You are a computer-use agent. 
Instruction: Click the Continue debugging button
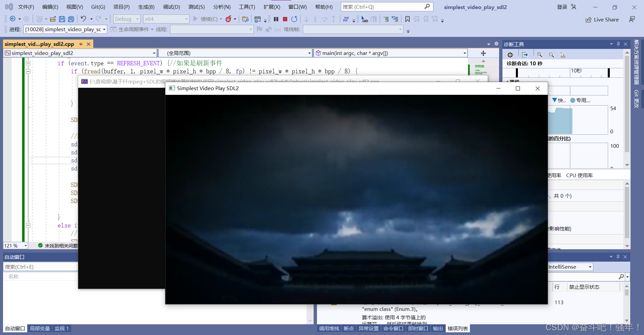tap(206, 19)
